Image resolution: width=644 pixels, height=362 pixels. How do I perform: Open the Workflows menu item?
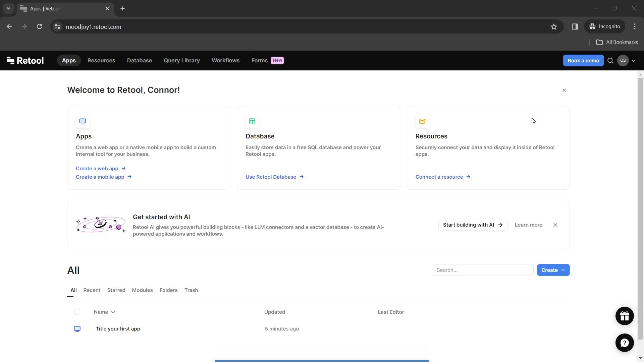click(226, 60)
